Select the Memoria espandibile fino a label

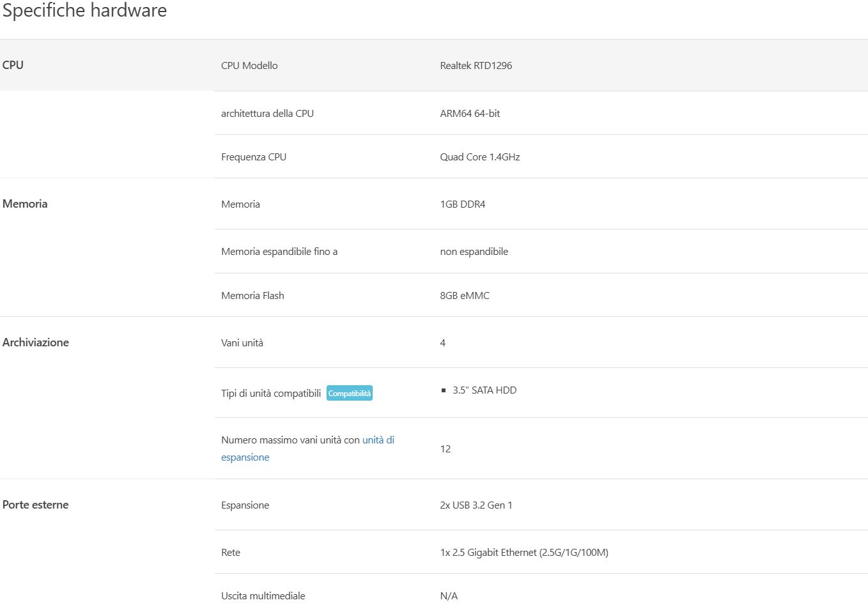tap(279, 252)
